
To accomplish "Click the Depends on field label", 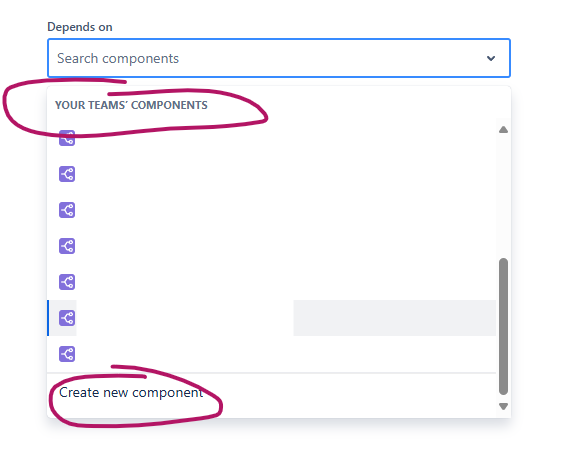I will pos(80,27).
